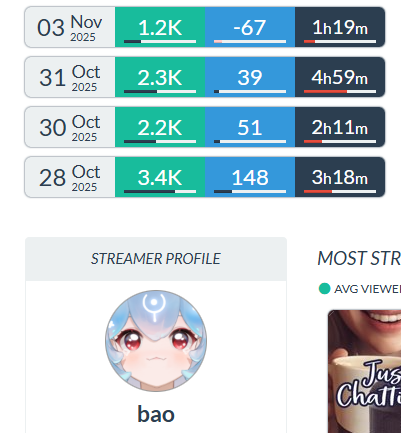401x433 pixels.
Task: Open the 30 Oct 2025 stream date
Action: click(70, 127)
